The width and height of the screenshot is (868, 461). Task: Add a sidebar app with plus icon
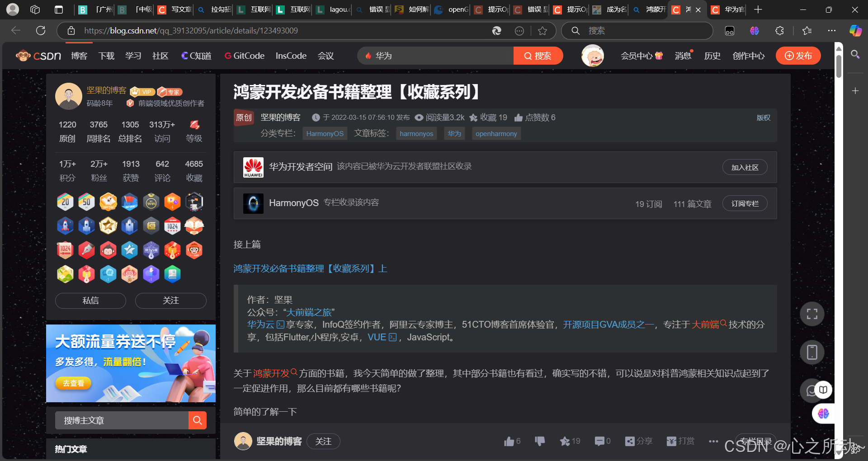[855, 91]
